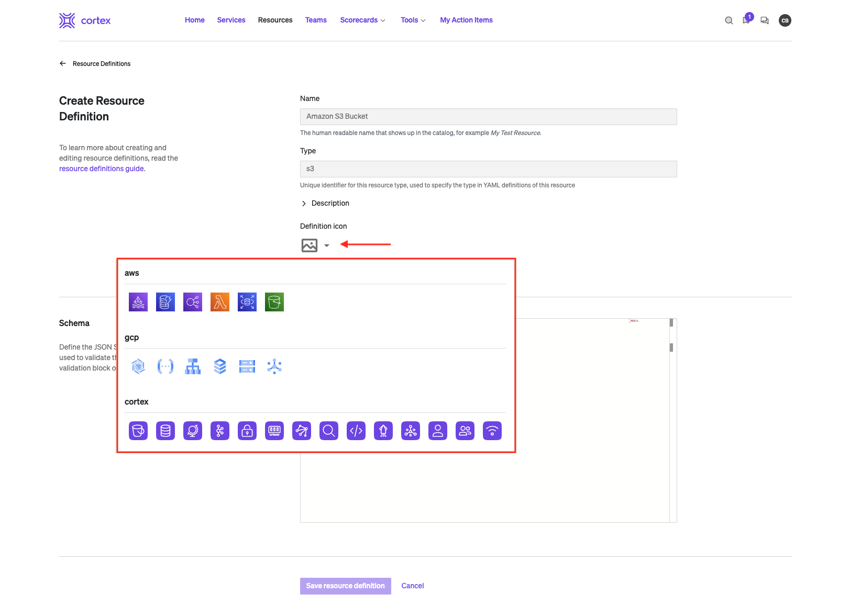Open notifications with badge count 1
Image resolution: width=850 pixels, height=616 pixels.
click(x=747, y=19)
